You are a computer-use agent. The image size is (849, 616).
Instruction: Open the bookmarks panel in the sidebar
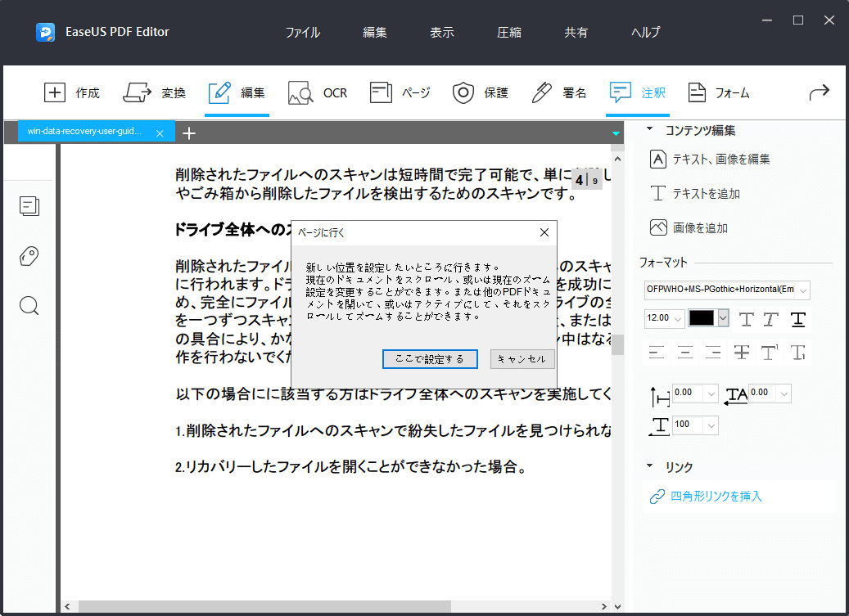(x=29, y=256)
